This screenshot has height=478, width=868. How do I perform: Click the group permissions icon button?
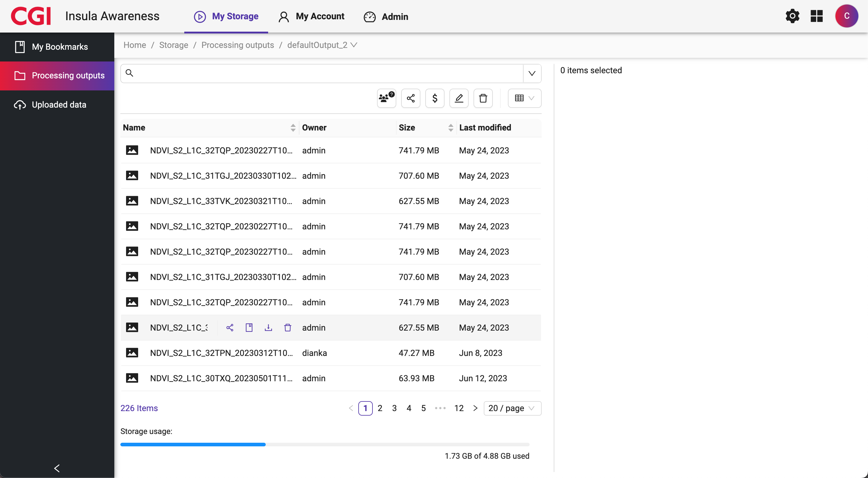pyautogui.click(x=386, y=98)
